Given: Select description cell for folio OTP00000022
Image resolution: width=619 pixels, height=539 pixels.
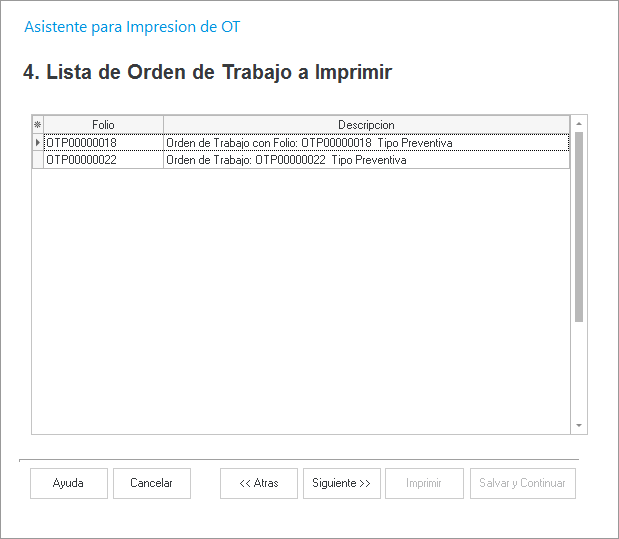Looking at the screenshot, I should [x=366, y=160].
